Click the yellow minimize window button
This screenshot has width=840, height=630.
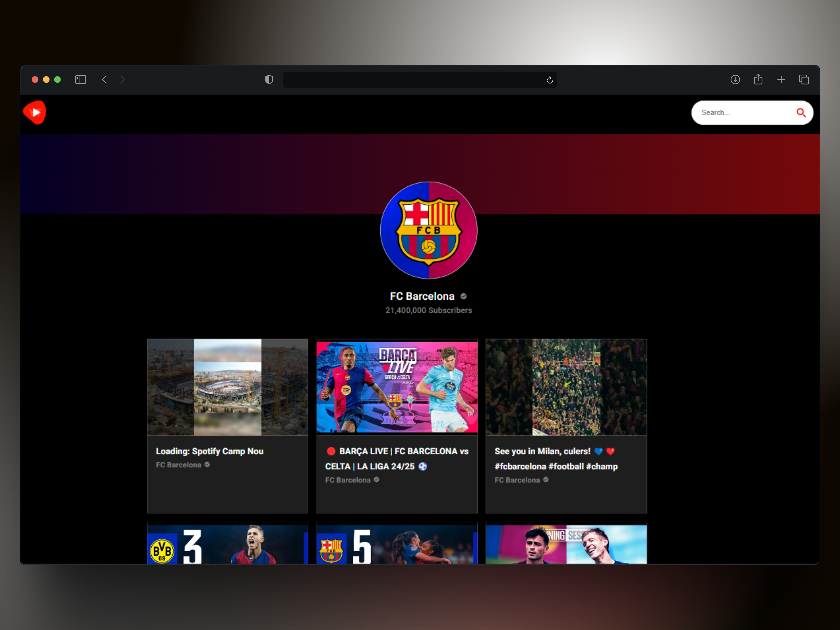[46, 79]
